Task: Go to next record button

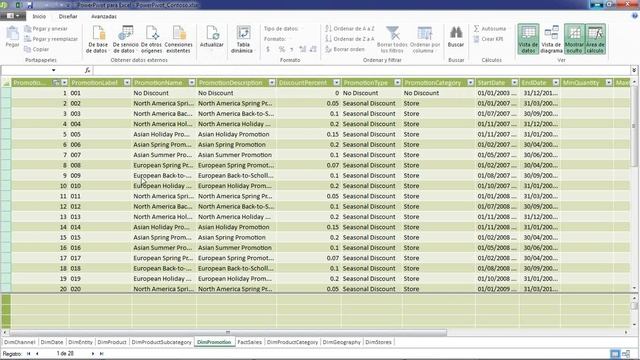Action: click(x=93, y=353)
